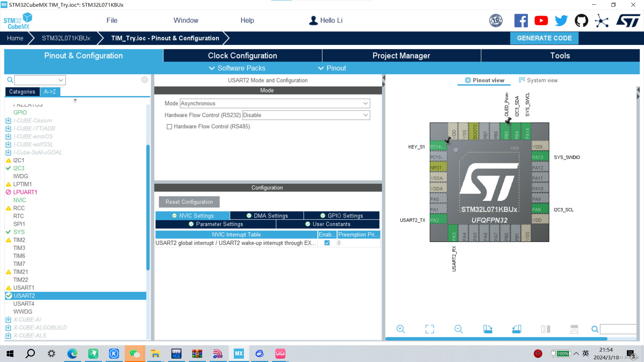Expand the Pinout menu
Screen dimensions: 644x362
point(332,68)
